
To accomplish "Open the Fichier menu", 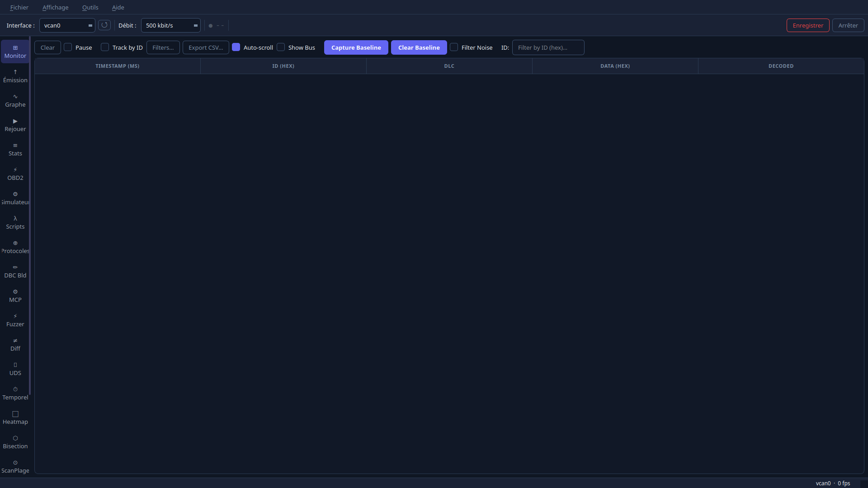I will tap(19, 7).
